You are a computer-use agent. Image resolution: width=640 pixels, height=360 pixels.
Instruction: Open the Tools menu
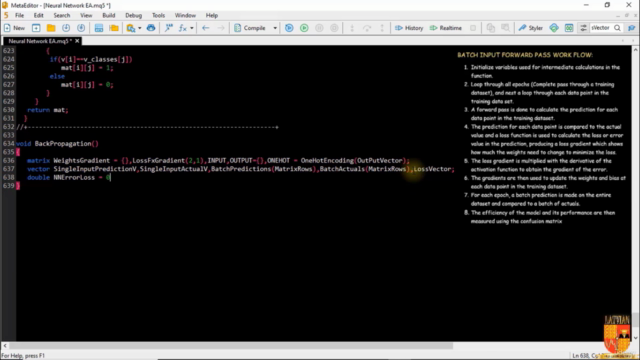point(158,15)
